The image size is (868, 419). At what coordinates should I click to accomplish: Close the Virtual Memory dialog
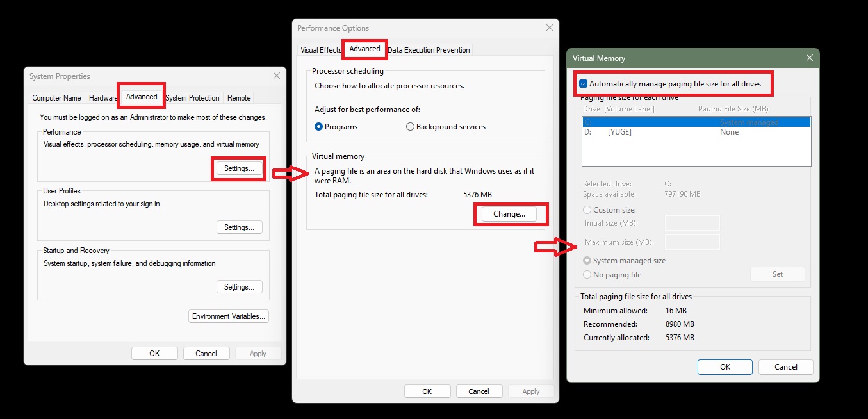click(x=810, y=58)
